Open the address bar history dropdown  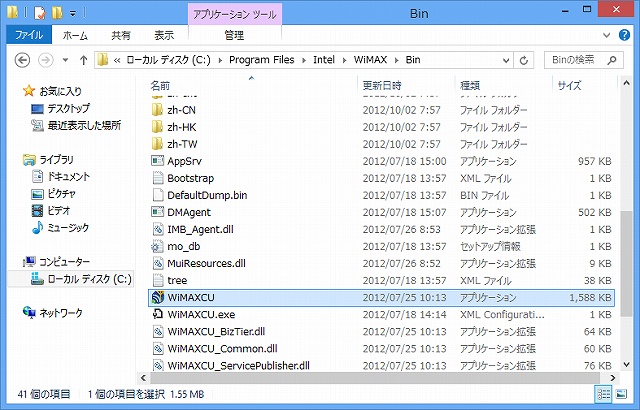click(506, 60)
